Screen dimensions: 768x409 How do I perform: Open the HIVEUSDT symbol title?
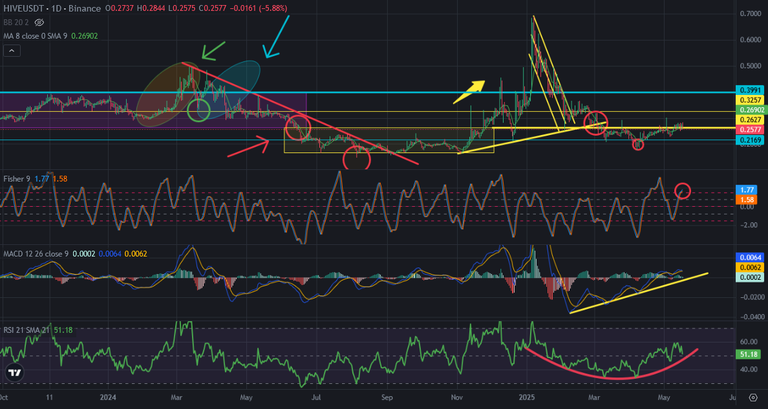pos(24,8)
